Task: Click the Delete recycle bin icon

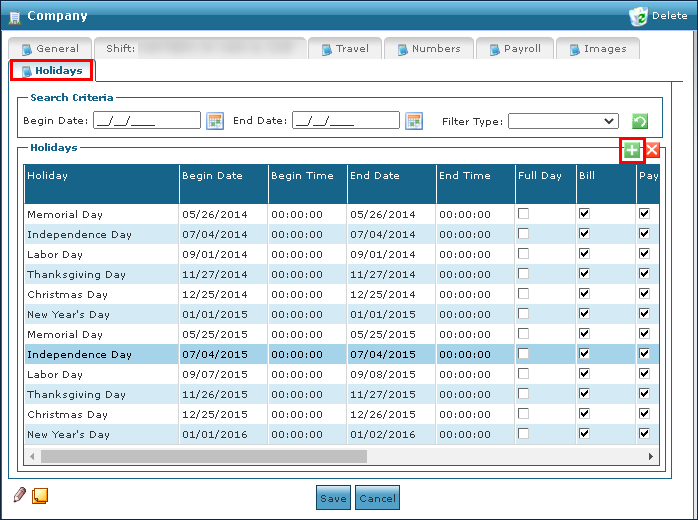Action: coord(639,16)
